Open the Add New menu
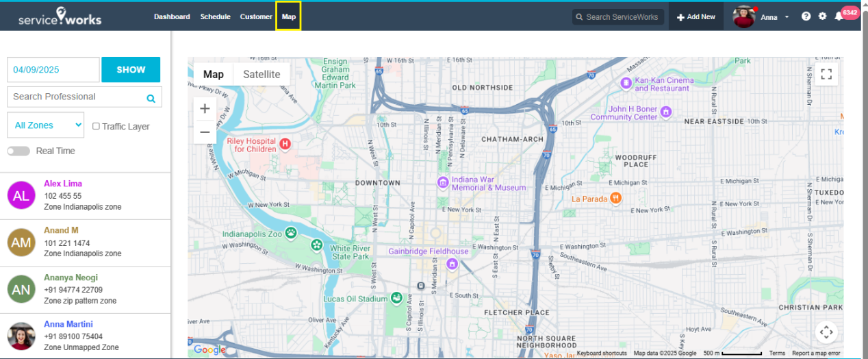Viewport: 868px width, 359px height. coord(696,17)
